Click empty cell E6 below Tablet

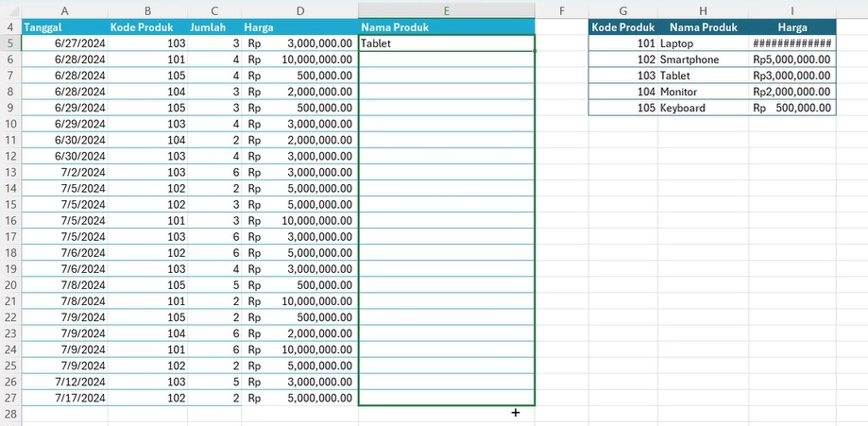click(x=446, y=60)
